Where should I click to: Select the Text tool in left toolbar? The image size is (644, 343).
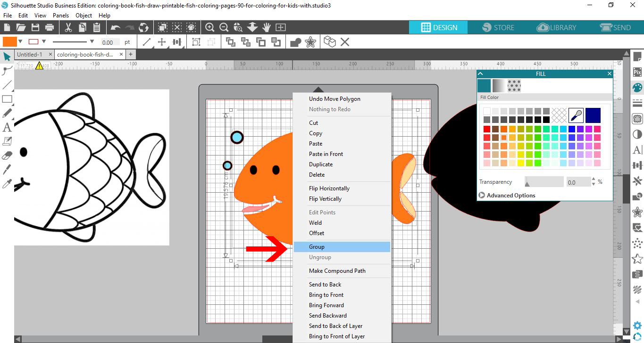(x=7, y=128)
